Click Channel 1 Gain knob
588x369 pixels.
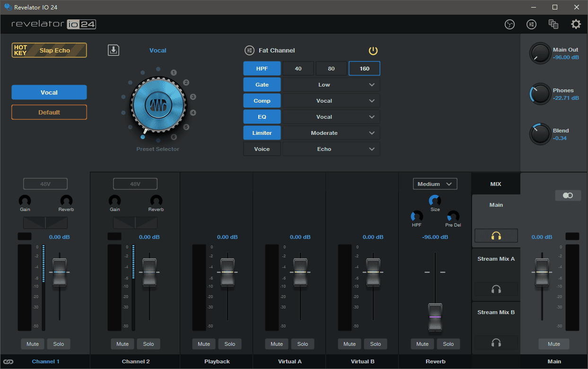(25, 201)
